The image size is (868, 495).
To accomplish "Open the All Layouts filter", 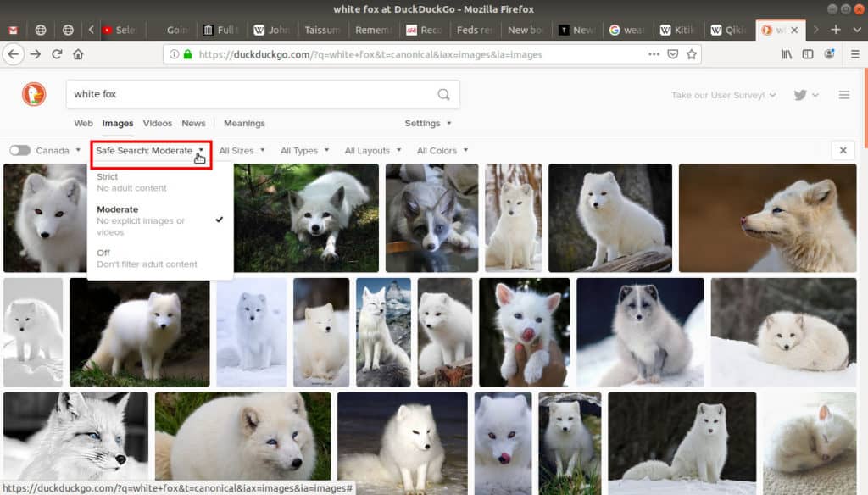I will 373,151.
